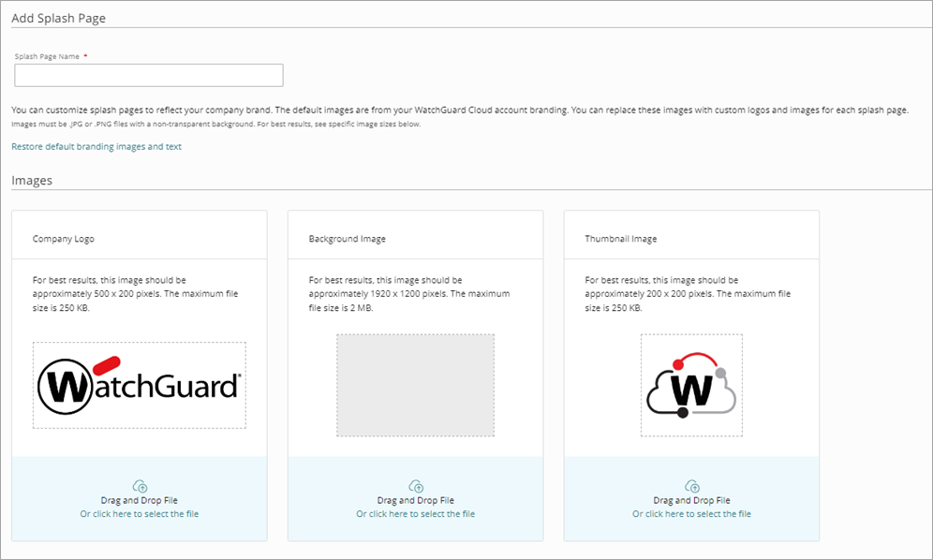Select file link in Thumbnail Image card

(x=691, y=513)
